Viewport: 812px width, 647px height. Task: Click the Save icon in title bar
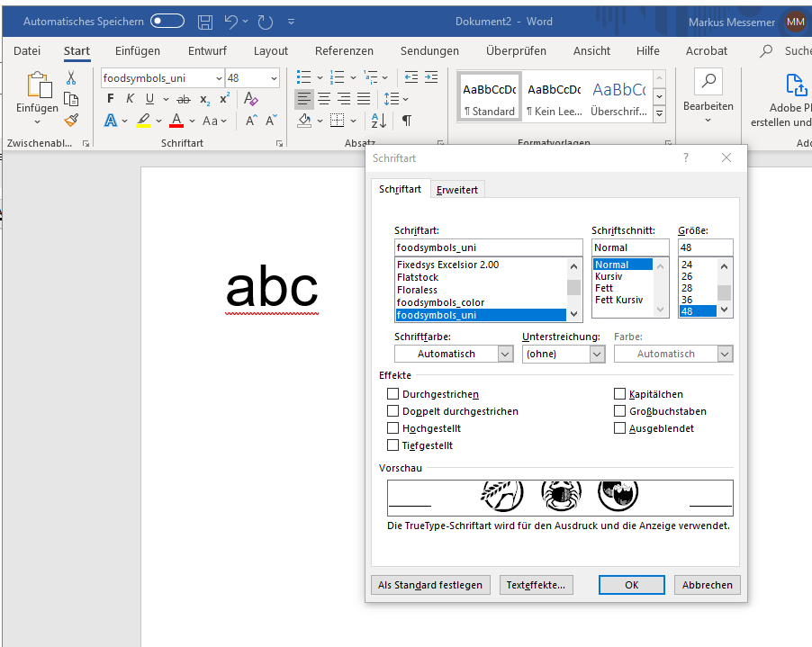205,22
